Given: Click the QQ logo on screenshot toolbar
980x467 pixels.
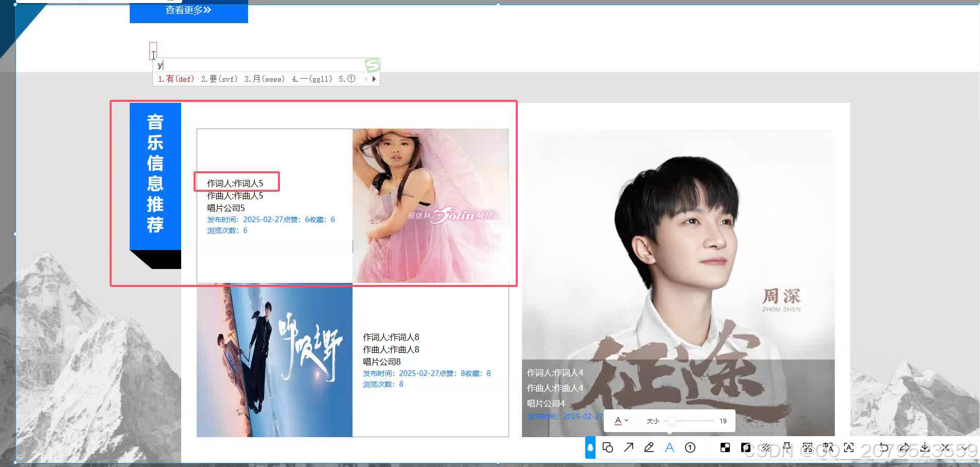Looking at the screenshot, I should coord(590,447).
